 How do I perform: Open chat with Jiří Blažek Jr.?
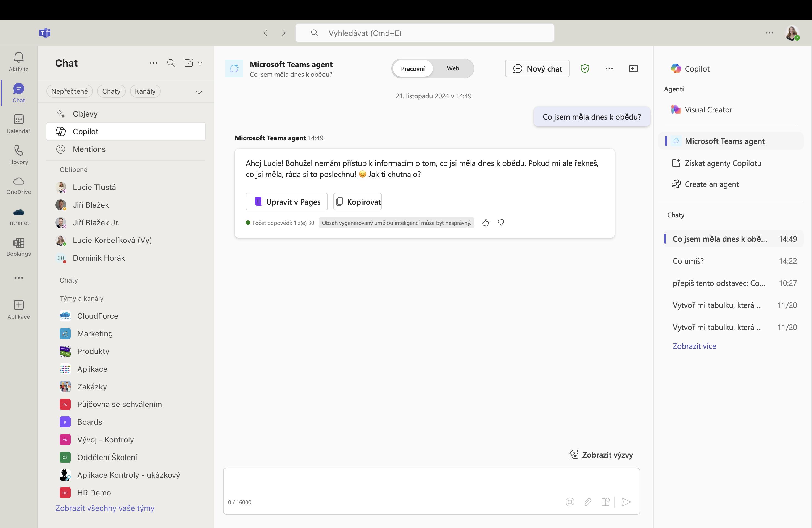coord(126,223)
